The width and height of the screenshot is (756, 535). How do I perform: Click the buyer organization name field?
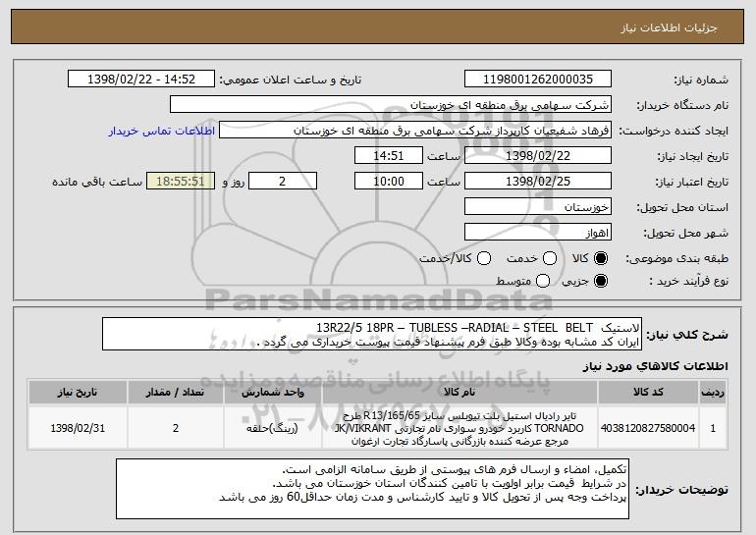[x=391, y=105]
